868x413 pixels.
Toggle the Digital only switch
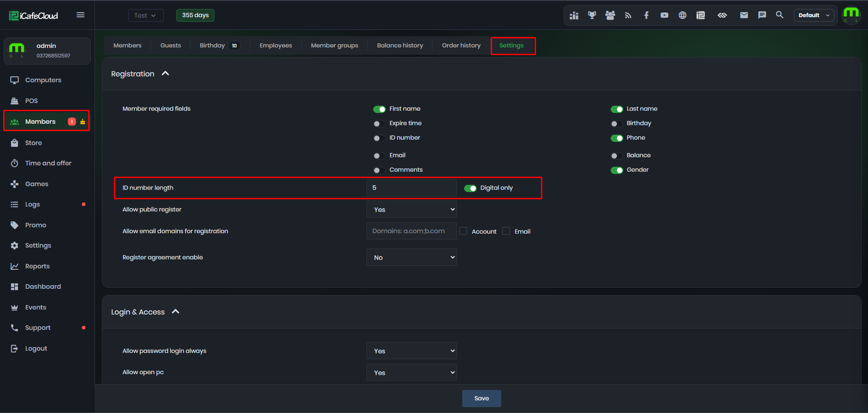point(470,188)
